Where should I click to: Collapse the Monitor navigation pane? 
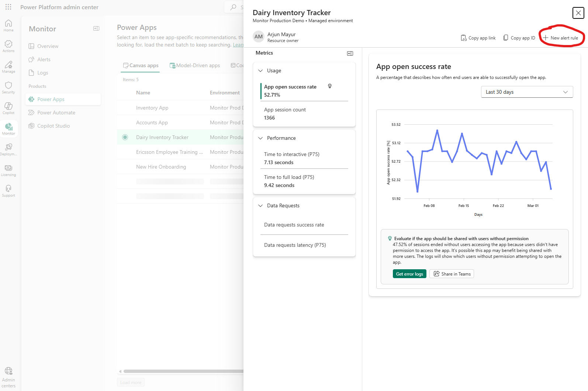click(96, 28)
